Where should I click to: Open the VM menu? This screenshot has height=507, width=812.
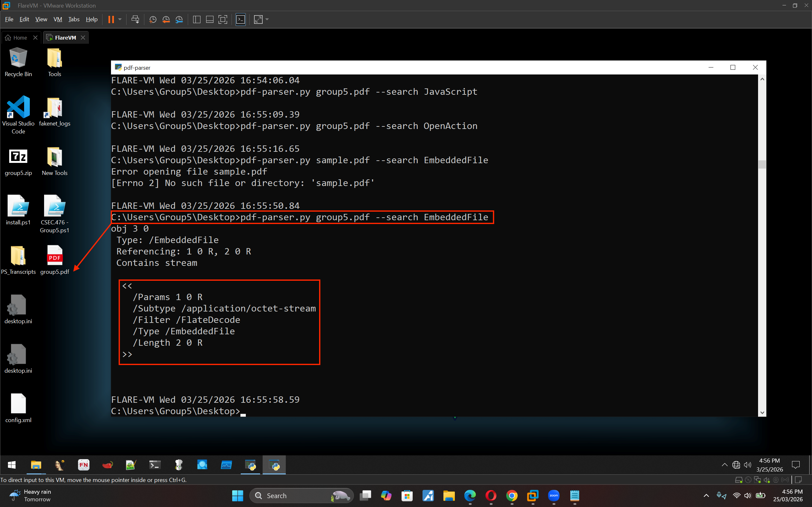[58, 19]
